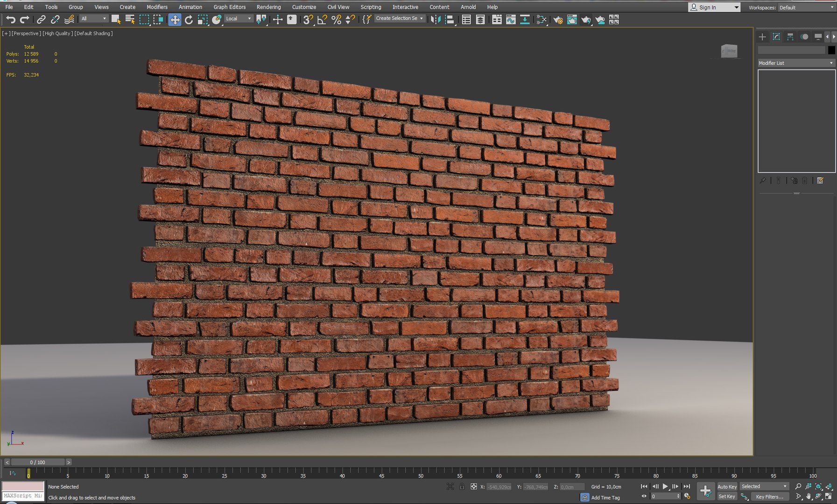Screen dimensions: 837x504
Task: Open the Material Editor icon
Action: tap(542, 19)
